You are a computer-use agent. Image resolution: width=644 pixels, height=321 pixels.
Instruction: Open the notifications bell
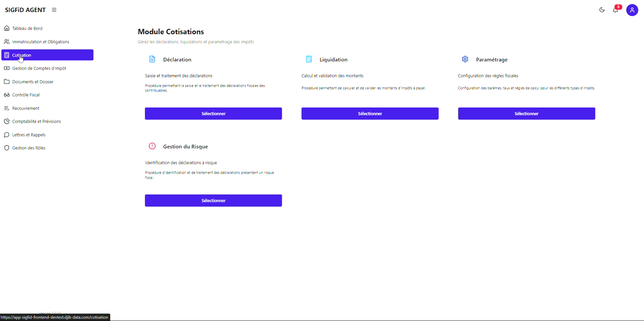tap(615, 10)
